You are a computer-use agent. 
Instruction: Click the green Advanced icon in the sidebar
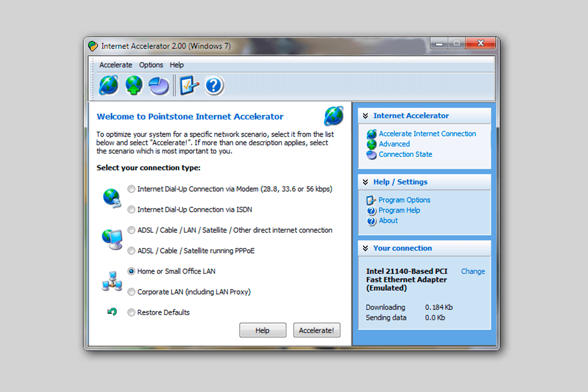(372, 144)
